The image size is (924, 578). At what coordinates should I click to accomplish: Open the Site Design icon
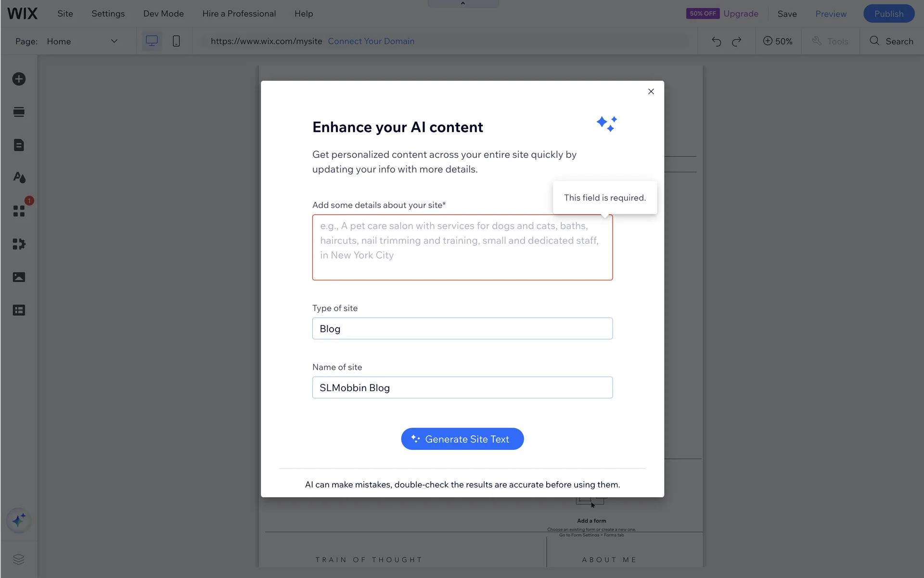click(19, 178)
